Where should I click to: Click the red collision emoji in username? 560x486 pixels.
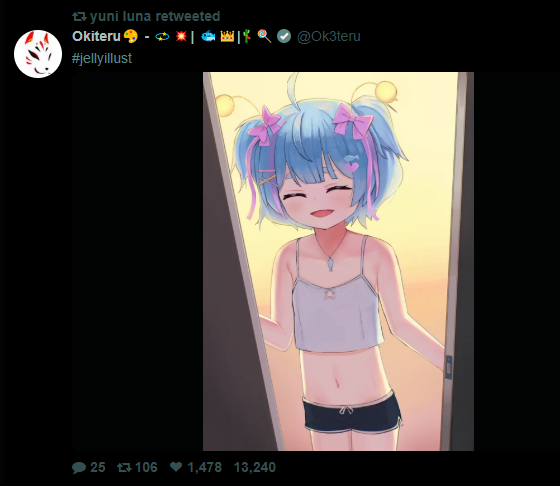point(181,36)
